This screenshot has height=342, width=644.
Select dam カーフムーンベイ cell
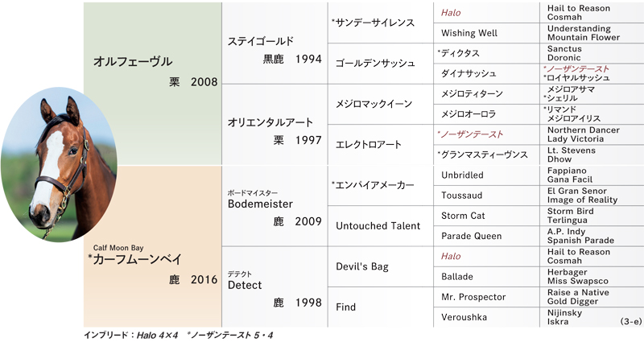(x=152, y=246)
